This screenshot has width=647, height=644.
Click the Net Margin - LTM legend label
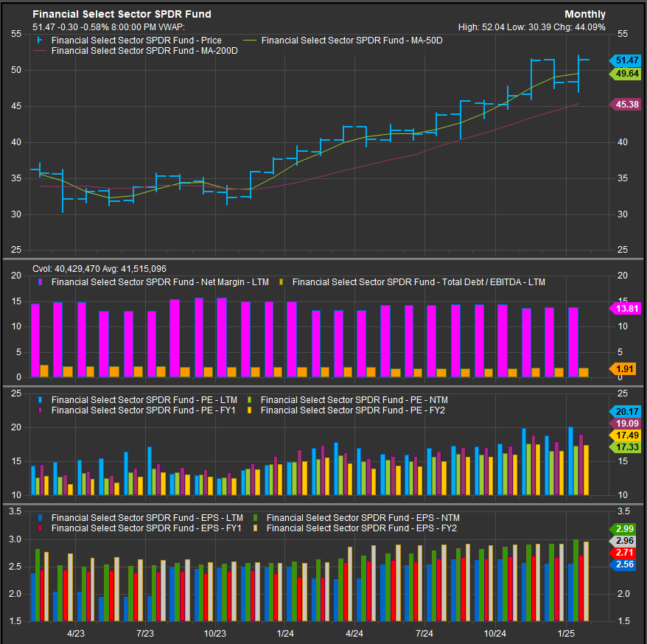click(x=160, y=282)
